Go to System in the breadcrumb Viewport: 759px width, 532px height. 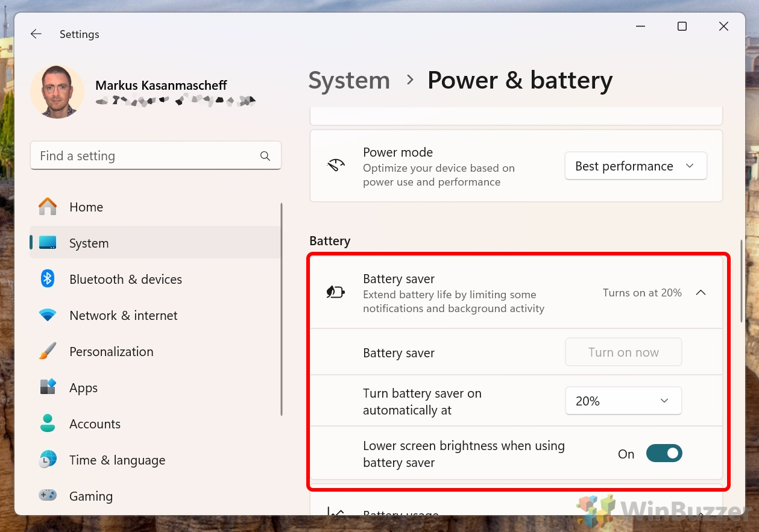pyautogui.click(x=349, y=80)
